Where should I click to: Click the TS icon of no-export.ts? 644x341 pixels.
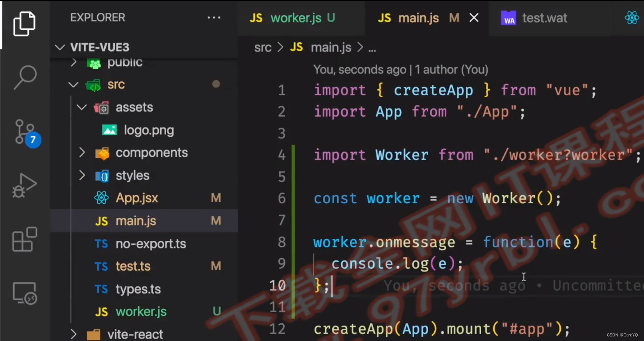click(101, 244)
